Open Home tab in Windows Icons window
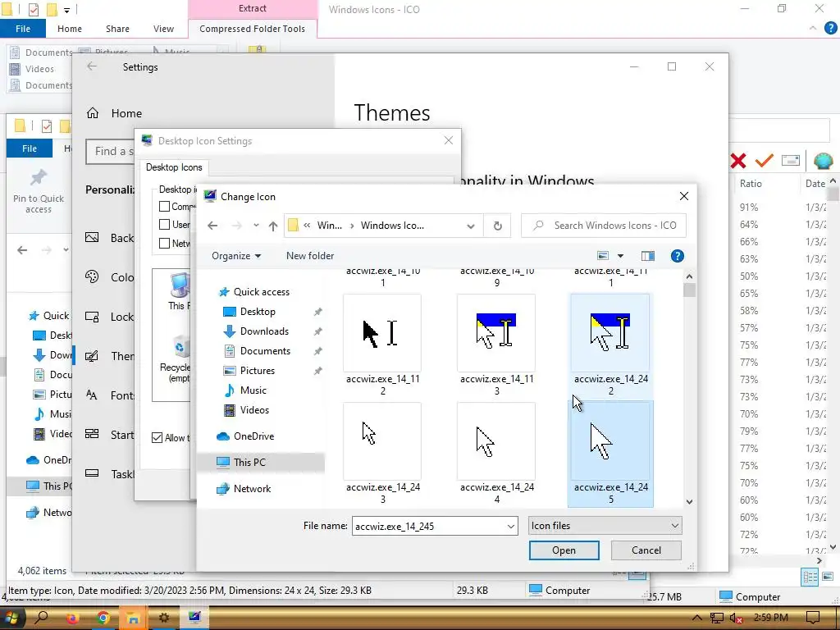The width and height of the screenshot is (840, 630). click(70, 29)
